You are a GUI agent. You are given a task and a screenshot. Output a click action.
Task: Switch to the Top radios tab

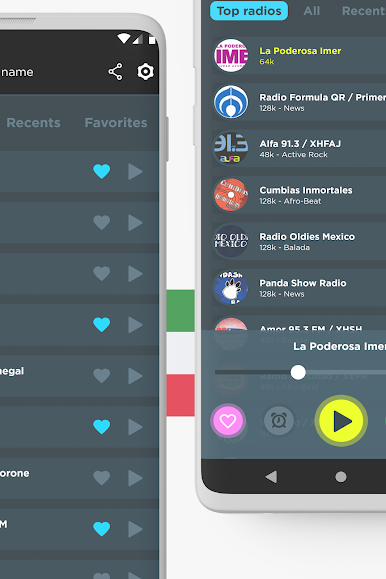[x=249, y=11]
